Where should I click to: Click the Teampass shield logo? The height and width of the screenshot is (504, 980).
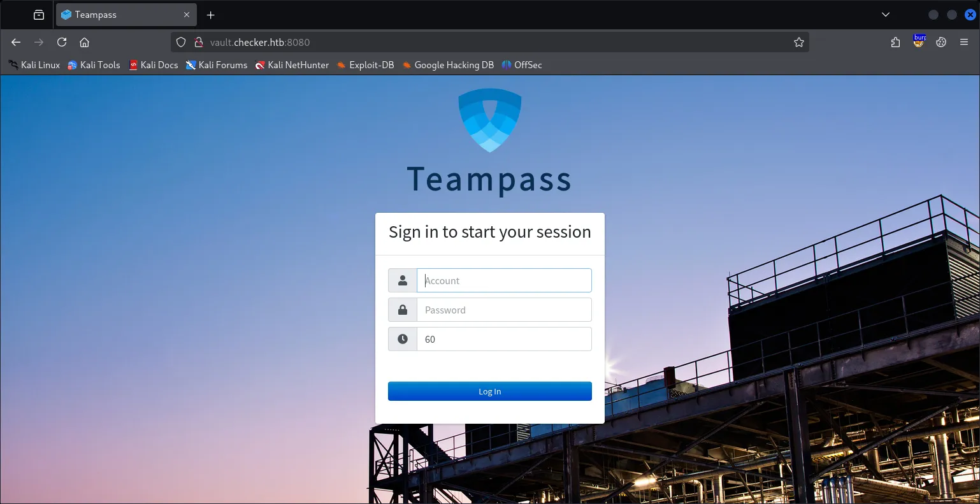[490, 120]
